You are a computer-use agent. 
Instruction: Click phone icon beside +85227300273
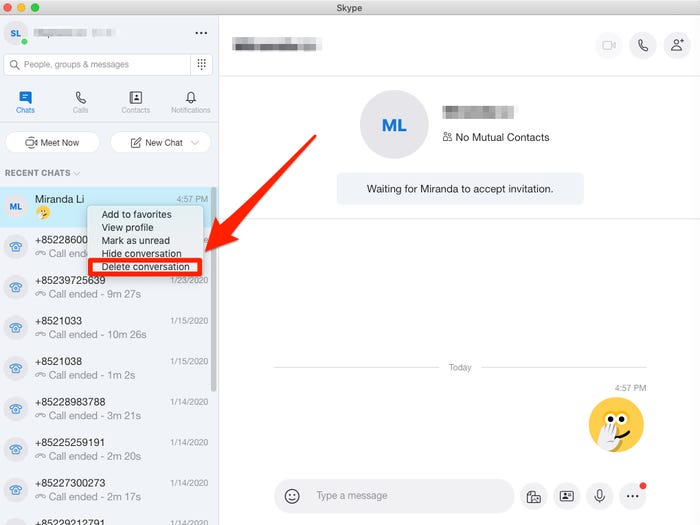point(16,490)
